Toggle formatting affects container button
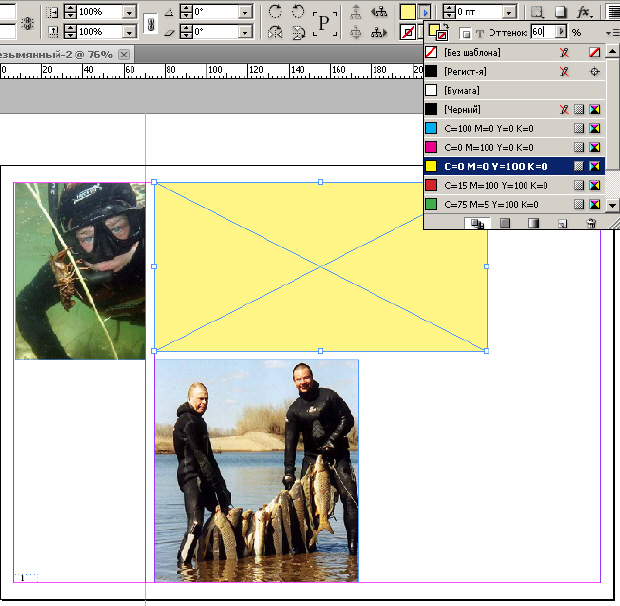 pyautogui.click(x=464, y=33)
